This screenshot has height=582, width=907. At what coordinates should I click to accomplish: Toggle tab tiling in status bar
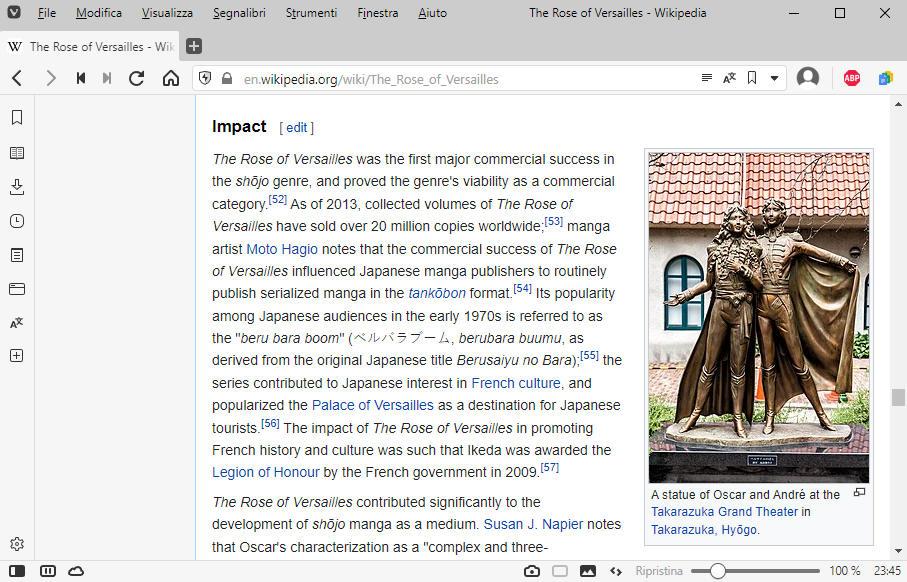(x=48, y=571)
